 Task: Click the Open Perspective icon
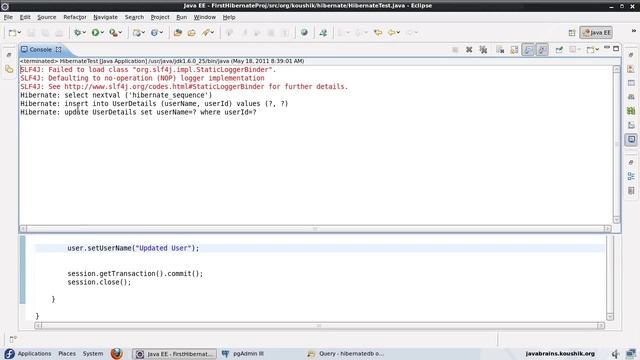(572, 33)
